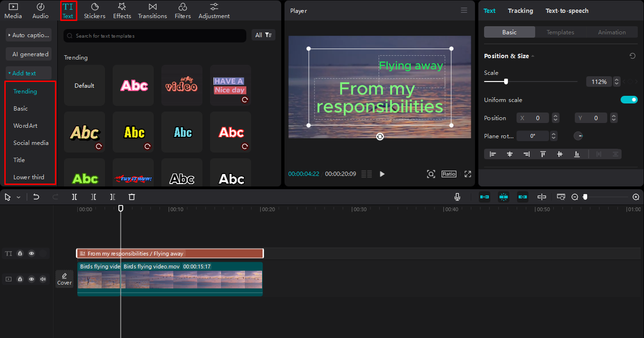Open the Media panel tab
The image size is (644, 338).
point(13,11)
